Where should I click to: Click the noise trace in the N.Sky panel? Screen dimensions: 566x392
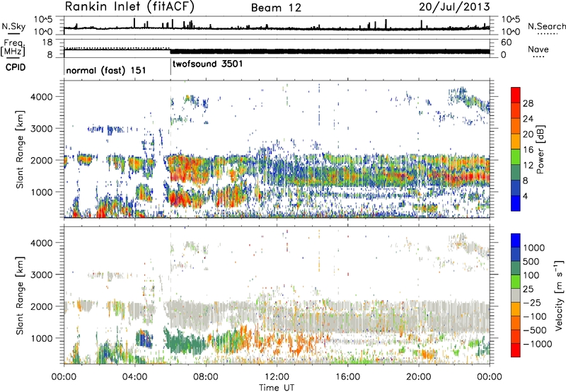click(x=277, y=28)
